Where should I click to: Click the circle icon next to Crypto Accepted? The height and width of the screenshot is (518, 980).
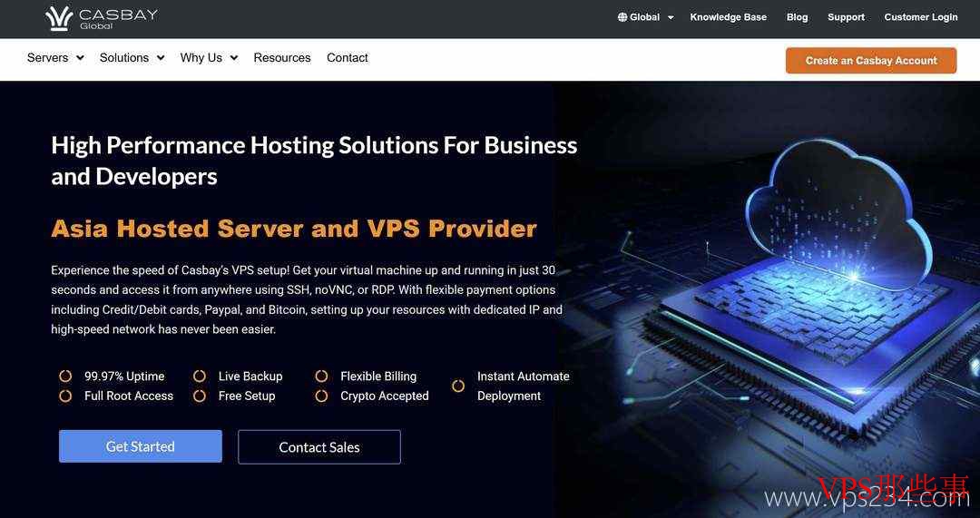click(321, 396)
